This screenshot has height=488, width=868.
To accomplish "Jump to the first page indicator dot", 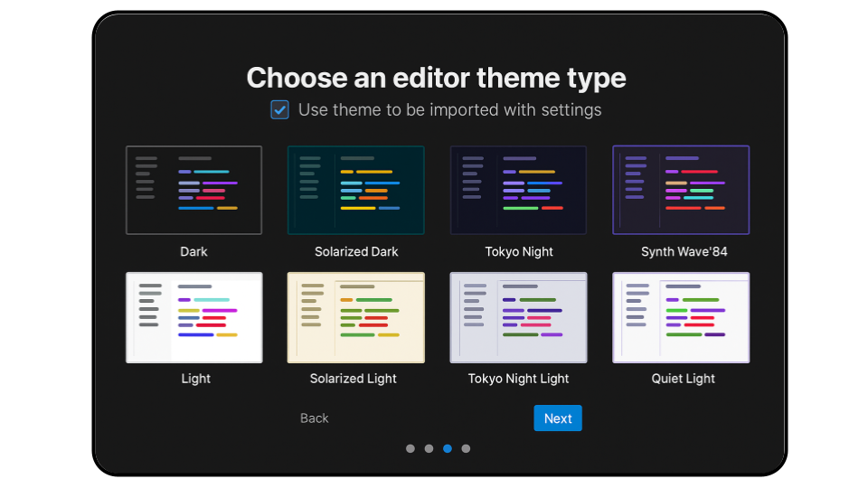I will click(x=410, y=448).
